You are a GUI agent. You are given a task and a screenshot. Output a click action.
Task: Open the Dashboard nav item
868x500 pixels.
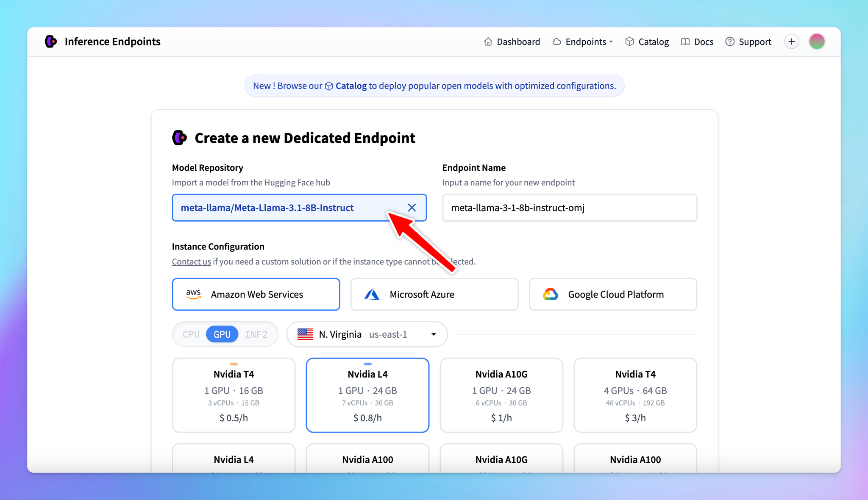pyautogui.click(x=512, y=42)
